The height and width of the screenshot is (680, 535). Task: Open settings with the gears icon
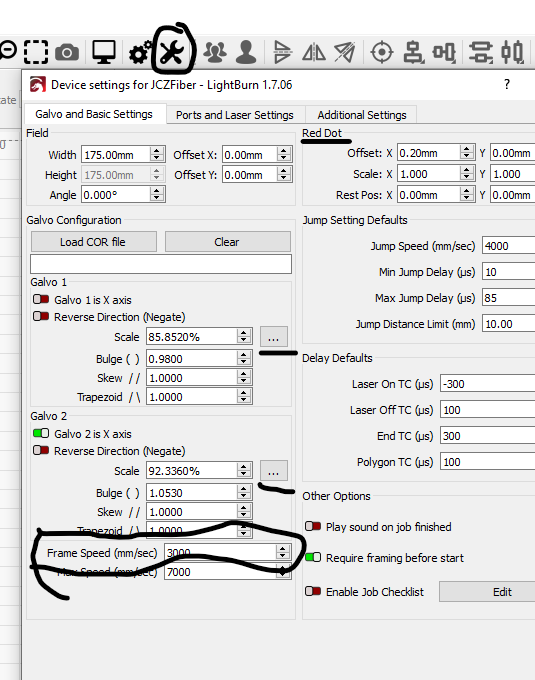point(140,52)
